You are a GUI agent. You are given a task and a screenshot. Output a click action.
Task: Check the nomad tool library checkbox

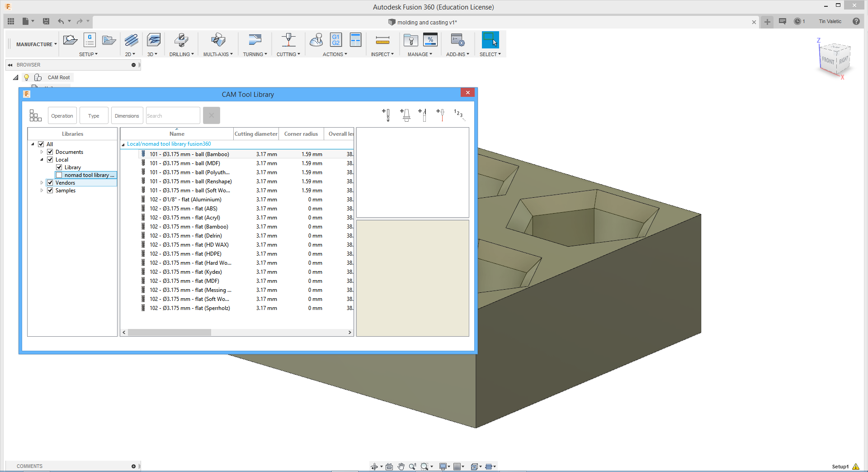[59, 175]
